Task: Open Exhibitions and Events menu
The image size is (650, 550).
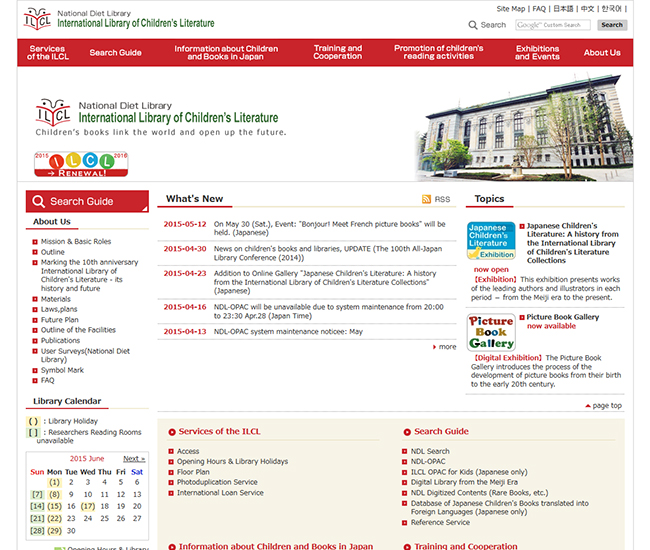Action: (537, 53)
